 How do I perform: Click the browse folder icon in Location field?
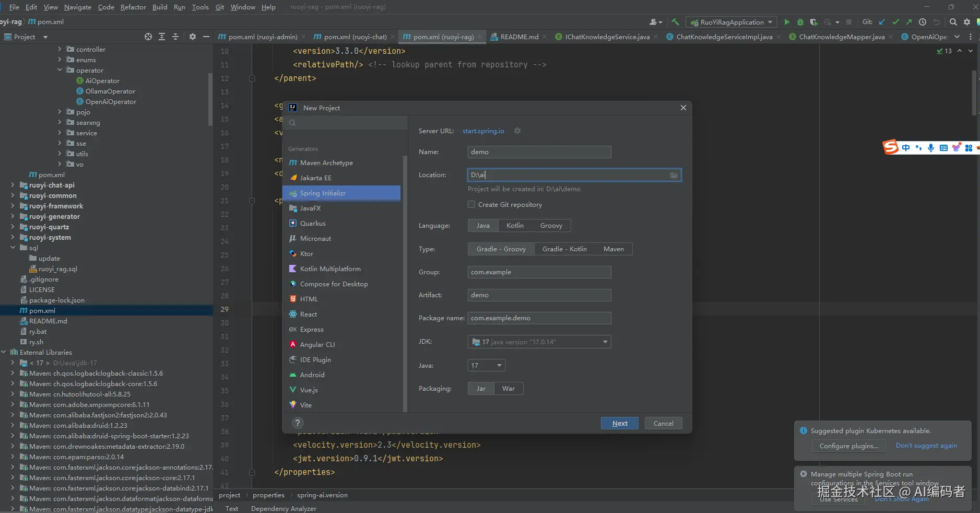[x=674, y=176]
